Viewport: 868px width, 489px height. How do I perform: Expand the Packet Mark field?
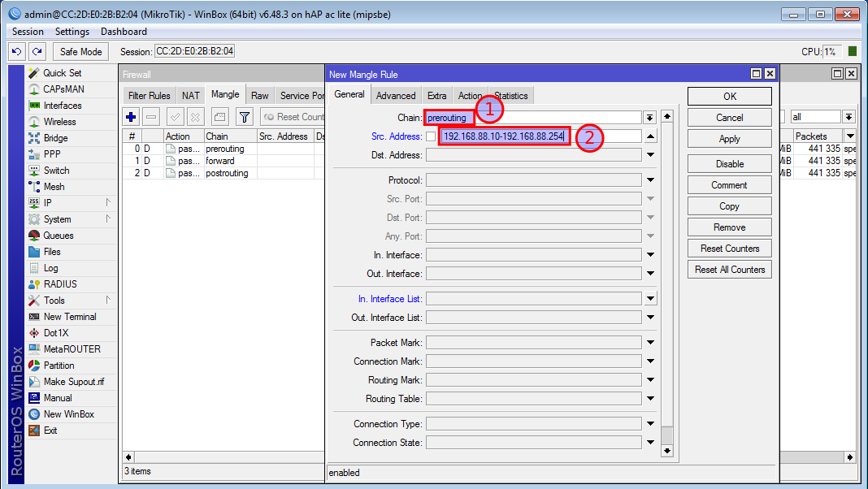650,343
